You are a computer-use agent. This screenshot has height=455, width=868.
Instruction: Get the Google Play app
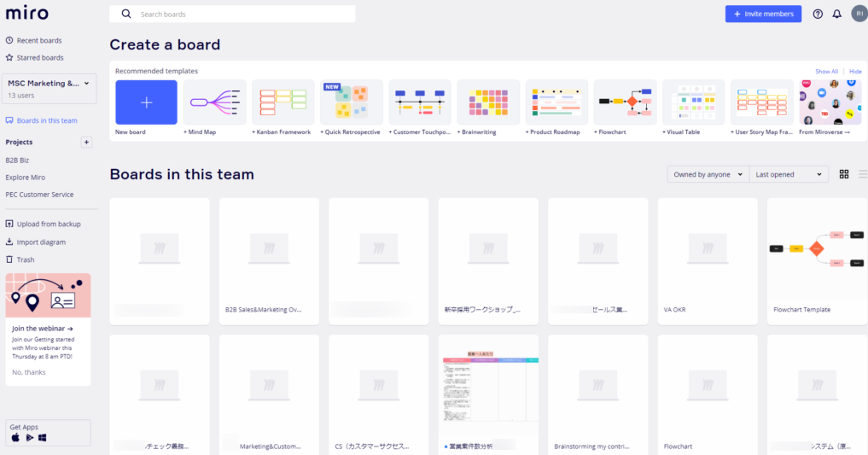[29, 437]
